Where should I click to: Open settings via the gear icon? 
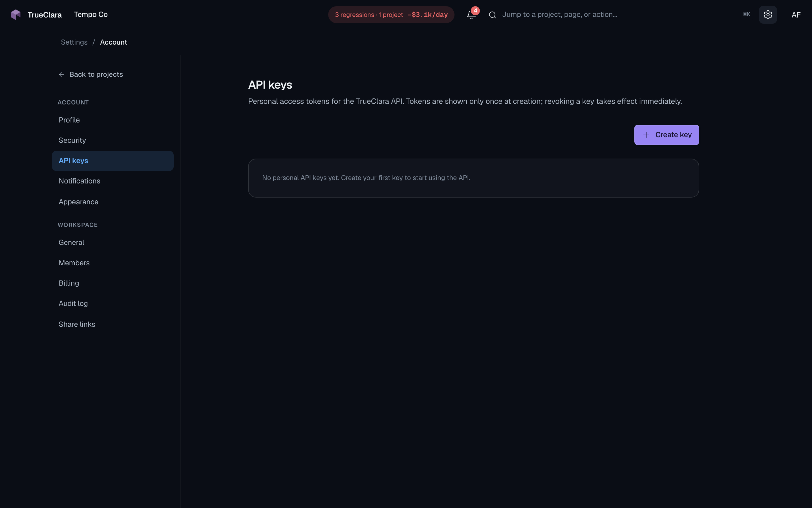[x=768, y=14]
